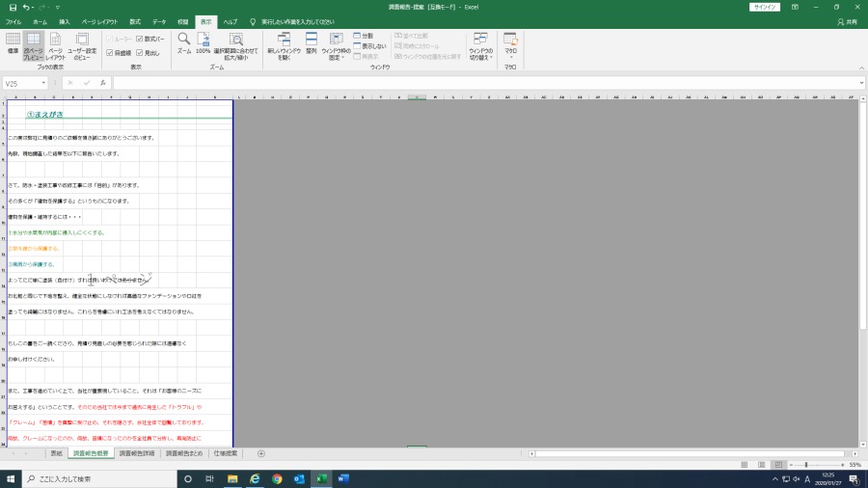Image resolution: width=868 pixels, height=488 pixels.
Task: Open Windows Start menu
Action: point(11,478)
